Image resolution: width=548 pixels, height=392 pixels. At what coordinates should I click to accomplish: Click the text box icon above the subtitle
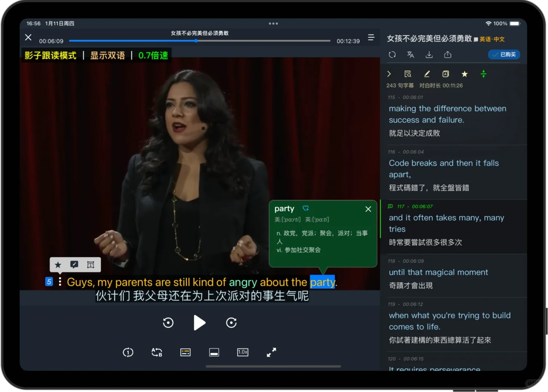91,265
